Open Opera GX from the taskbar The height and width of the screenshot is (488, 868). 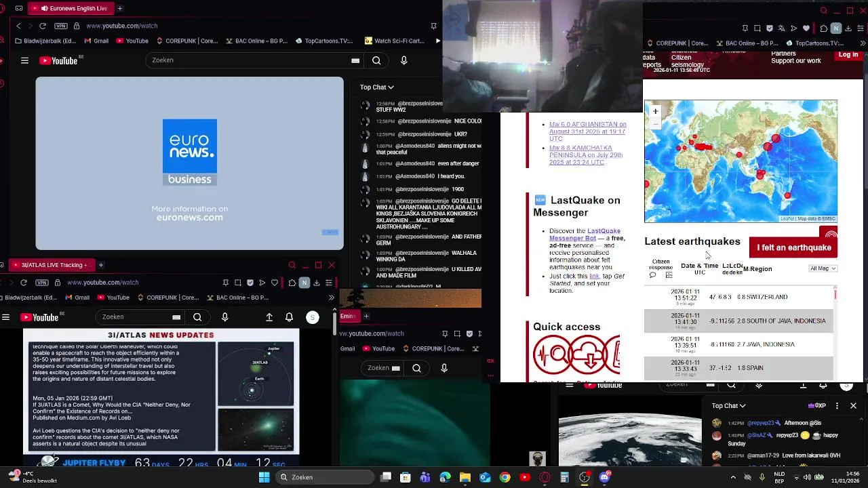[x=545, y=477]
